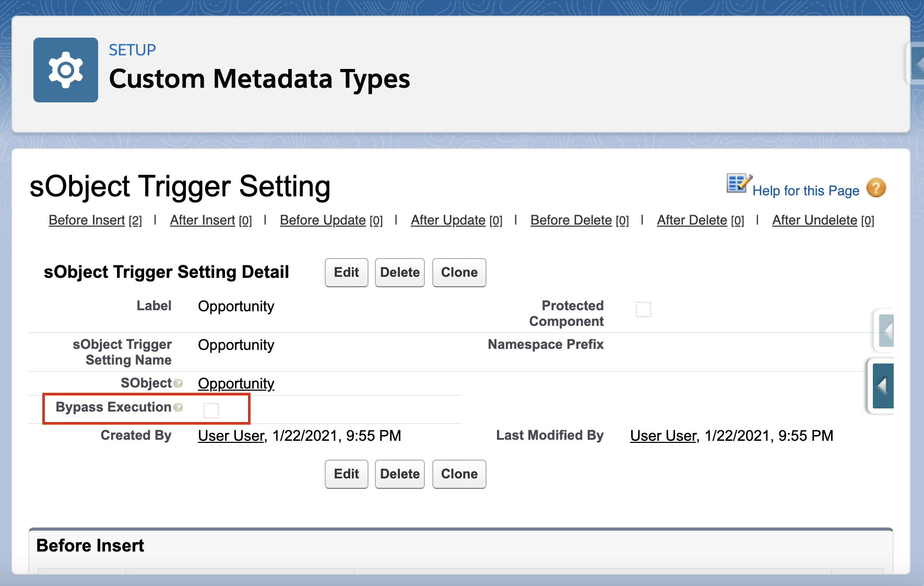This screenshot has width=924, height=586.
Task: Click the Namespace Prefix label
Action: (x=546, y=345)
